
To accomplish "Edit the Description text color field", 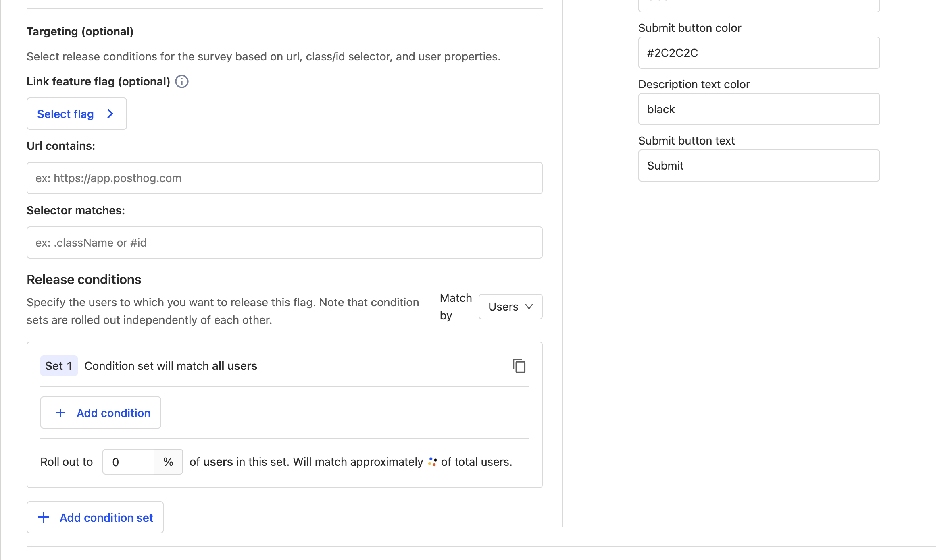I will coord(758,109).
